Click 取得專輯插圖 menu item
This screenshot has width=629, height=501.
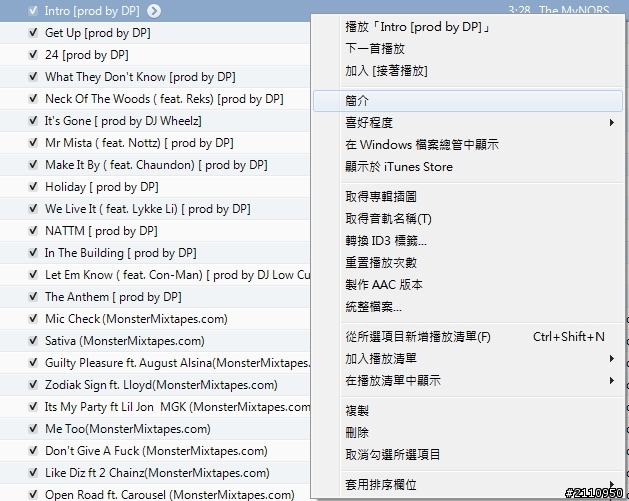468,197
